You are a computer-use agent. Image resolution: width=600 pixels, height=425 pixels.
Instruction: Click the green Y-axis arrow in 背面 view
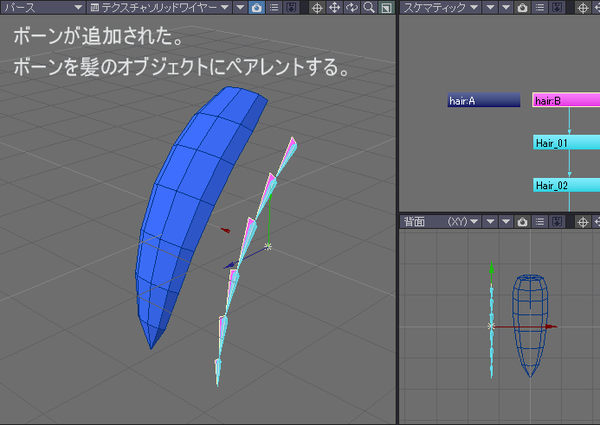(492, 268)
